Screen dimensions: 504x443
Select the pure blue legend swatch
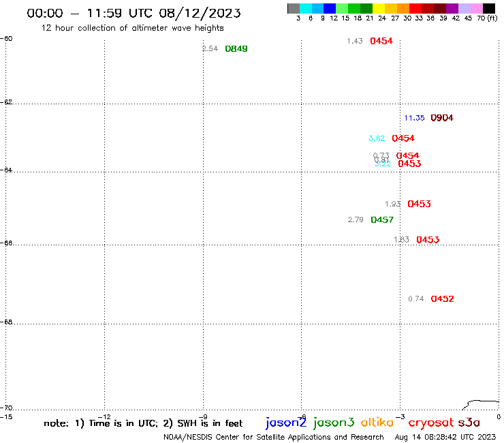[330, 8]
